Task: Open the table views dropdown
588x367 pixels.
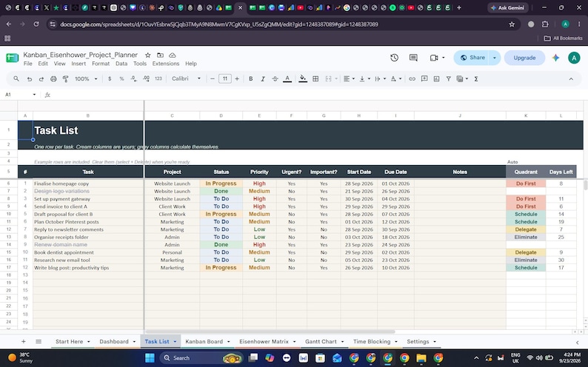Action: click(462, 78)
